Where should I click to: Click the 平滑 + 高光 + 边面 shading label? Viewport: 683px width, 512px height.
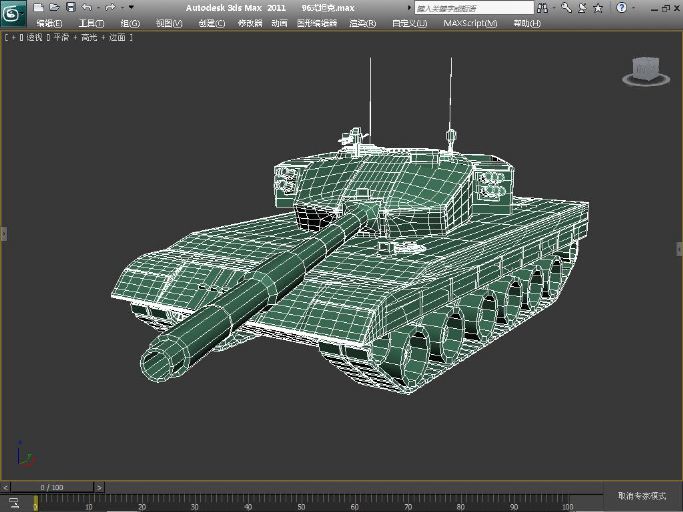coord(90,38)
